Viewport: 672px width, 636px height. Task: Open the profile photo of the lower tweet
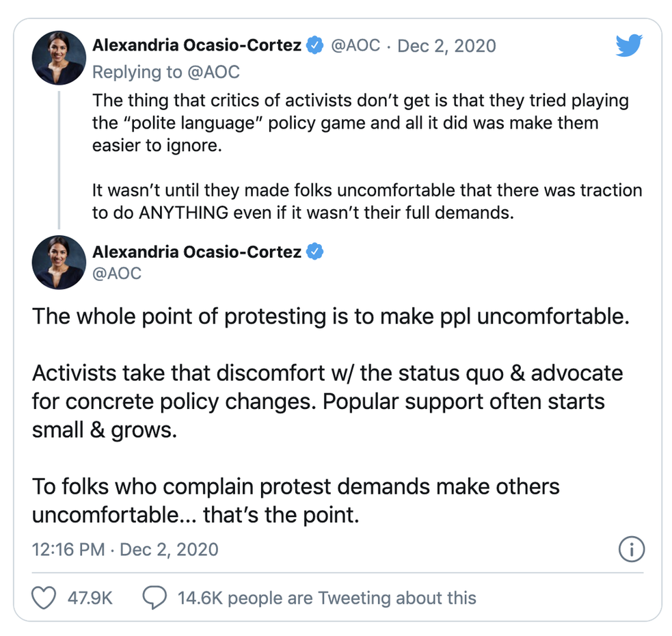[x=59, y=263]
